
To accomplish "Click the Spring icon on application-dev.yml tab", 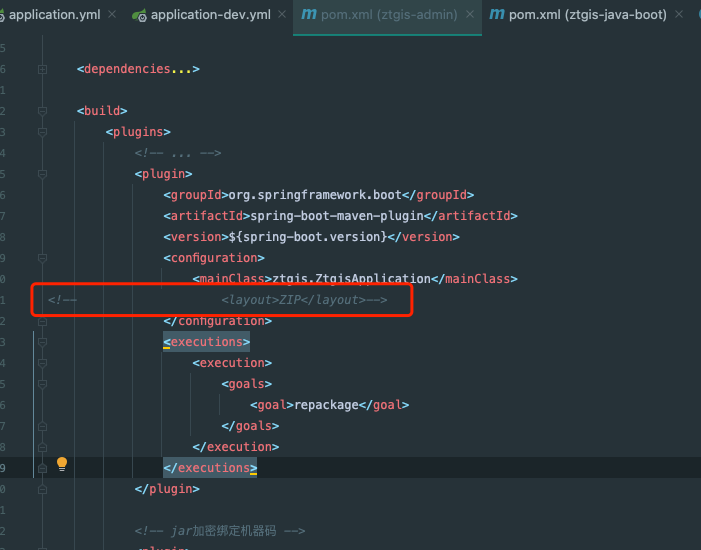I will click(x=142, y=16).
